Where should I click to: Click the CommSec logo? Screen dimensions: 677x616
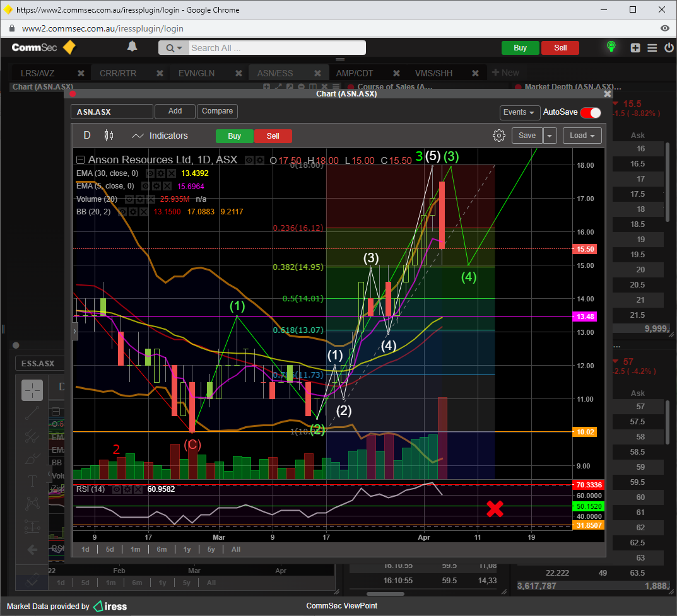click(43, 47)
